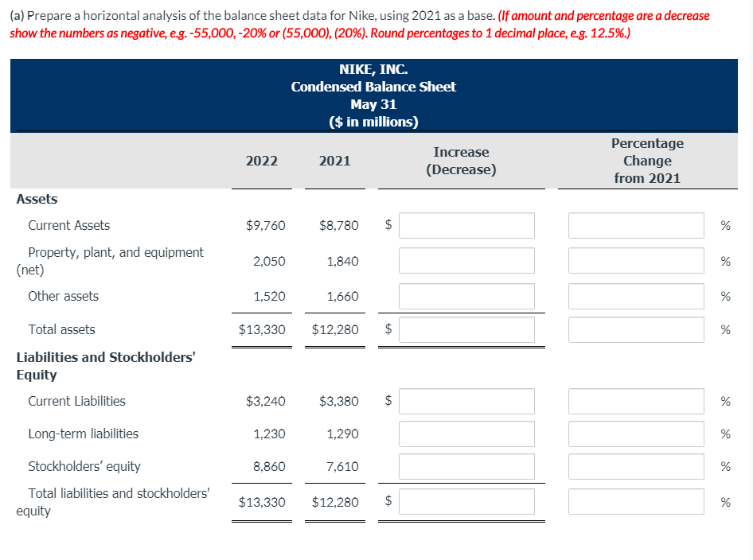Viewport: 753px width, 560px height.
Task: Select Current Liabilities percentage change field
Action: point(636,401)
